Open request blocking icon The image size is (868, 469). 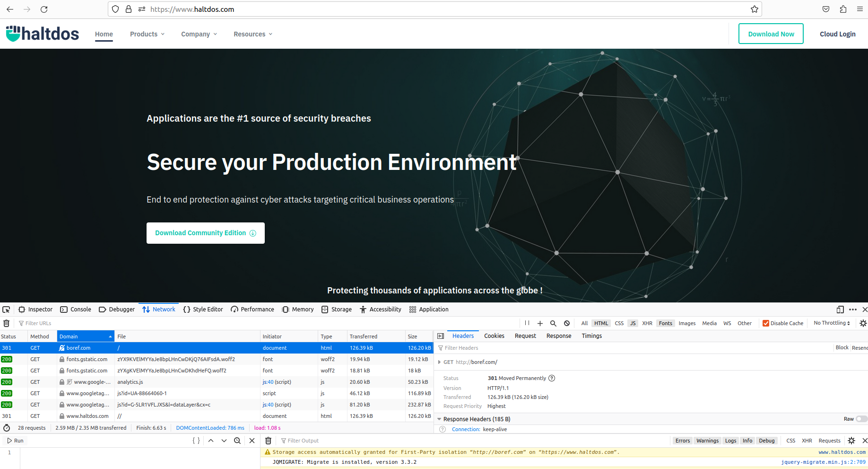click(567, 323)
